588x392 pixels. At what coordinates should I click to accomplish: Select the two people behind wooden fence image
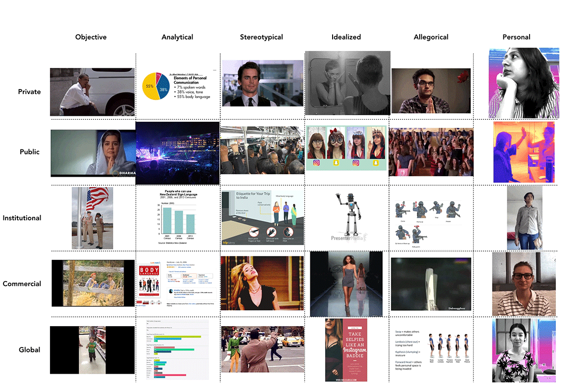[x=93, y=283]
